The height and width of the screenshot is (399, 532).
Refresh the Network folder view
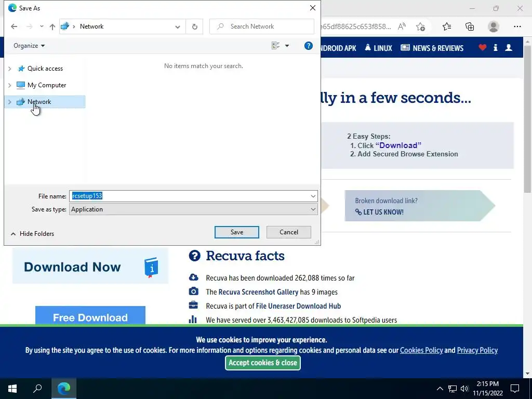[194, 26]
